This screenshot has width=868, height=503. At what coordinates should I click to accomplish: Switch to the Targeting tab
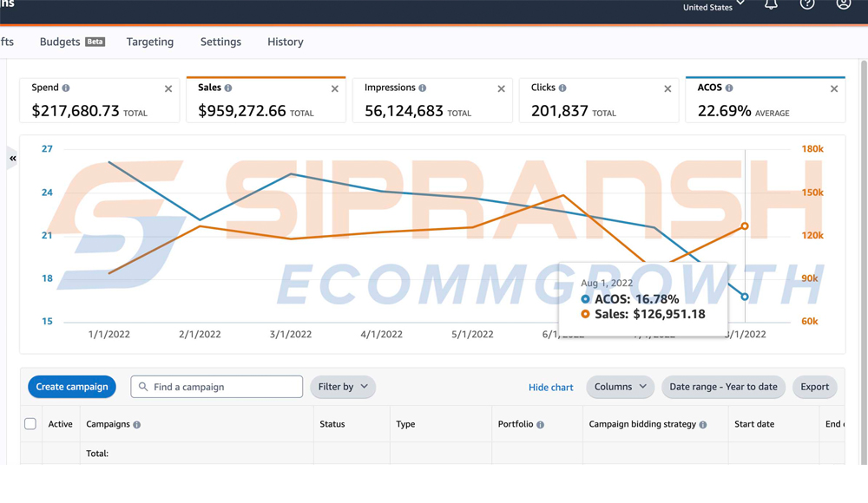tap(150, 42)
